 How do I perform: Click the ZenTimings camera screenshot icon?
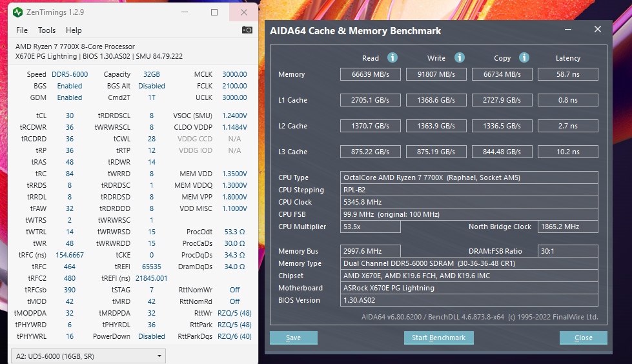(x=247, y=30)
